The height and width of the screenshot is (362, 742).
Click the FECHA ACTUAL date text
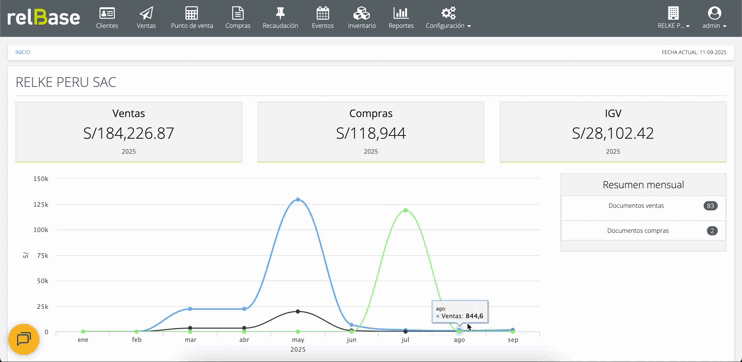(694, 53)
